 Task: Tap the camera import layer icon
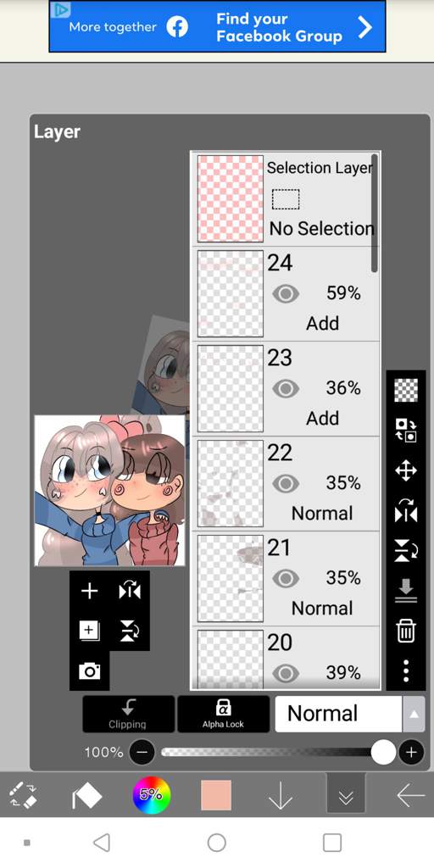89,671
